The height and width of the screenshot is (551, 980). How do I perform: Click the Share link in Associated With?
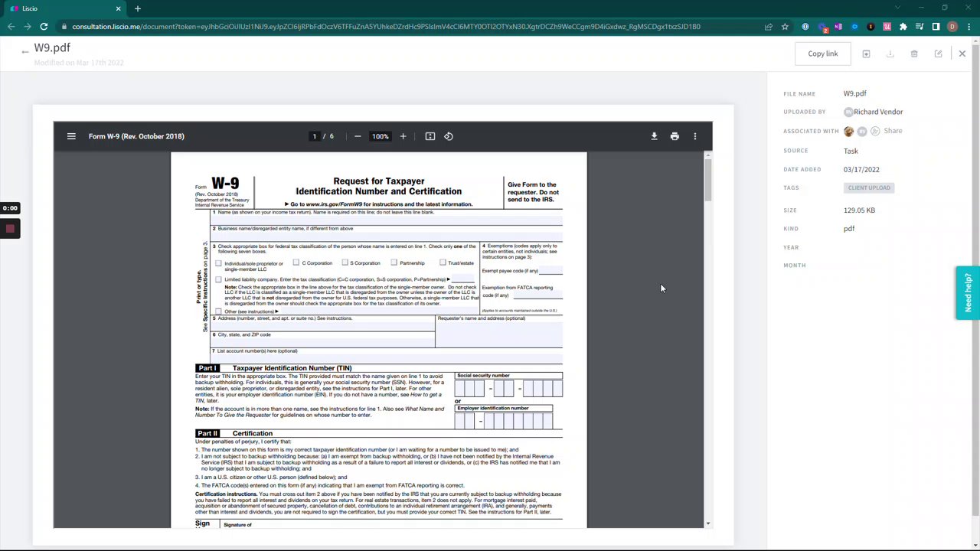[x=893, y=131]
